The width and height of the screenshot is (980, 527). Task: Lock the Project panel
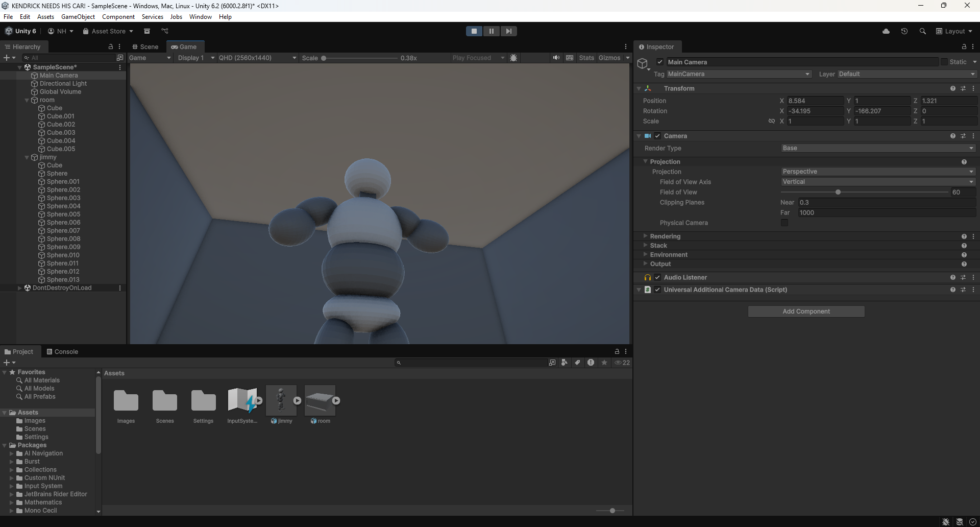click(x=617, y=351)
